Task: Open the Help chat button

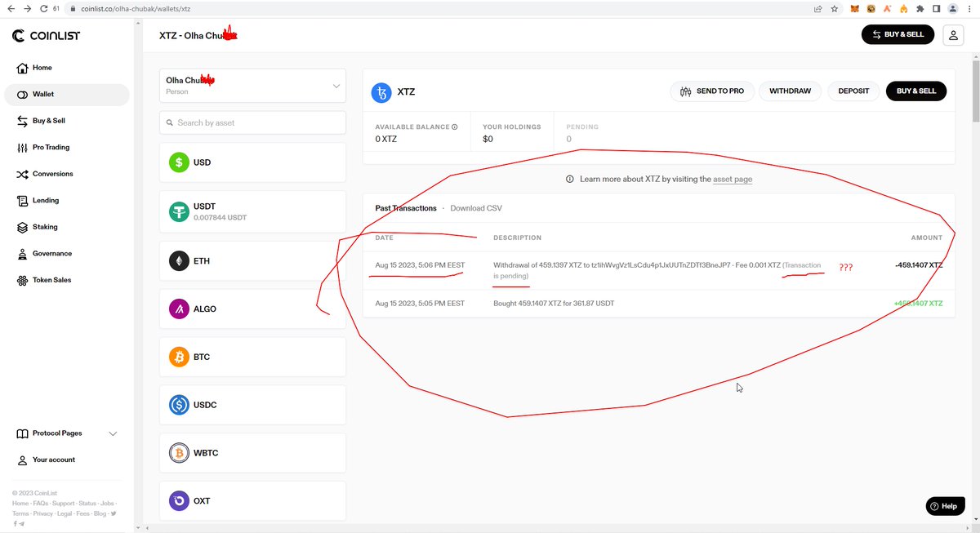Action: pyautogui.click(x=945, y=506)
